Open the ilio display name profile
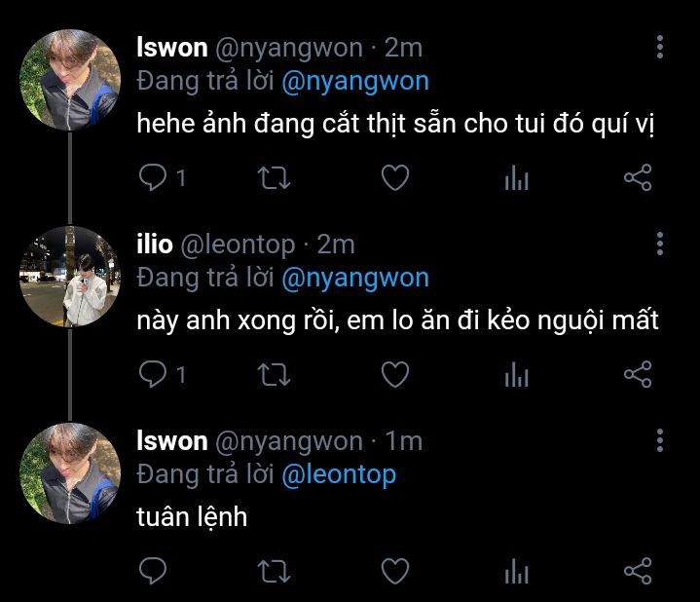This screenshot has width=700, height=602. pyautogui.click(x=153, y=244)
